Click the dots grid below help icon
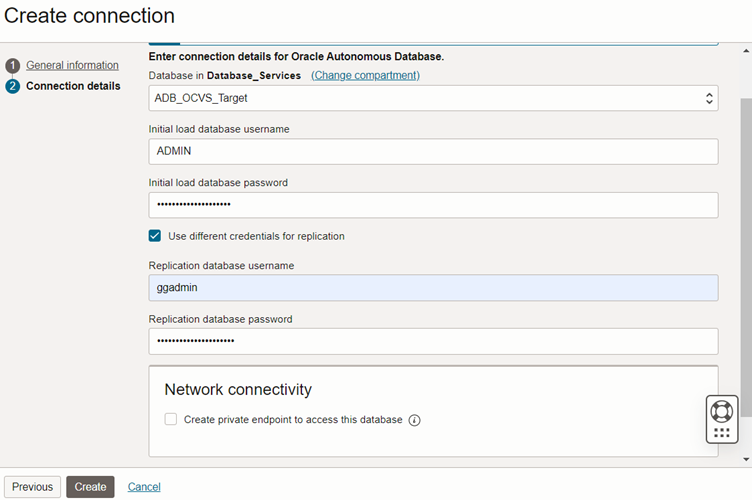The image size is (752, 500). (721, 433)
